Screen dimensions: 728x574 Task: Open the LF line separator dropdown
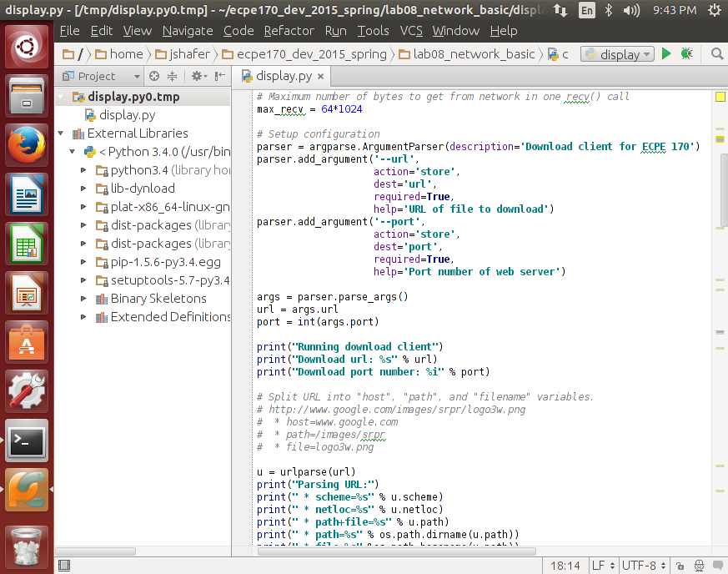(603, 565)
